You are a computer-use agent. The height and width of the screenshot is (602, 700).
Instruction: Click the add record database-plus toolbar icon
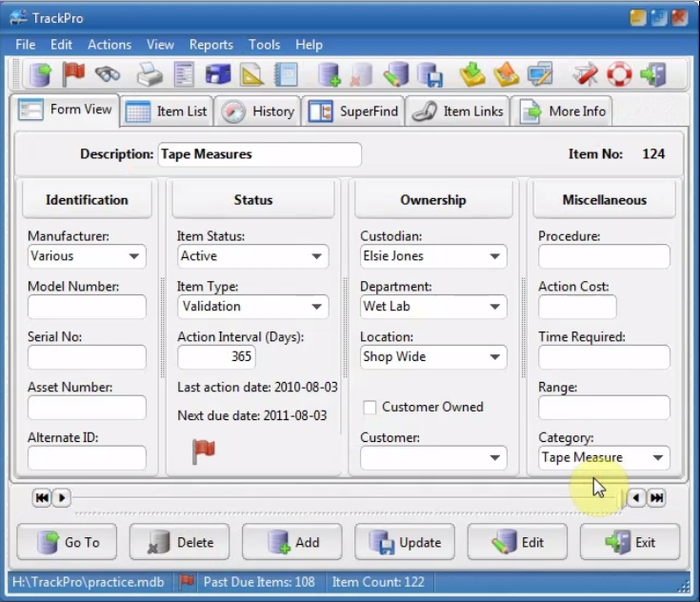(330, 74)
